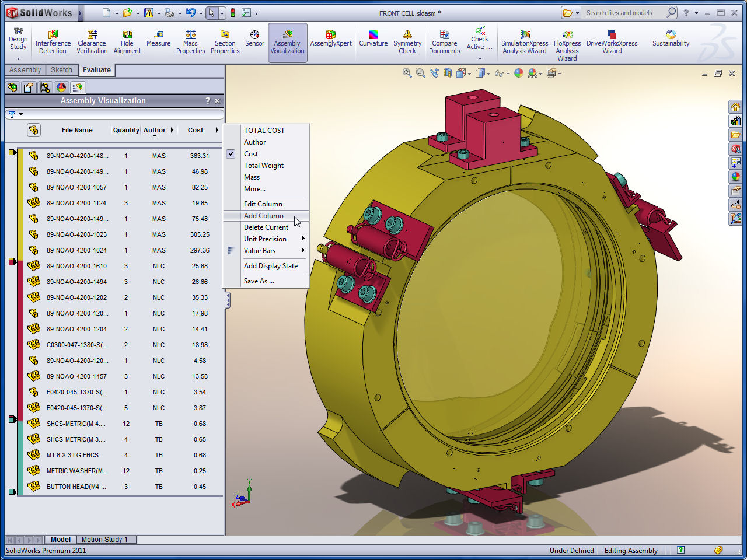Screen dimensions: 747x560
Task: Select the Evaluate tab
Action: tap(97, 70)
